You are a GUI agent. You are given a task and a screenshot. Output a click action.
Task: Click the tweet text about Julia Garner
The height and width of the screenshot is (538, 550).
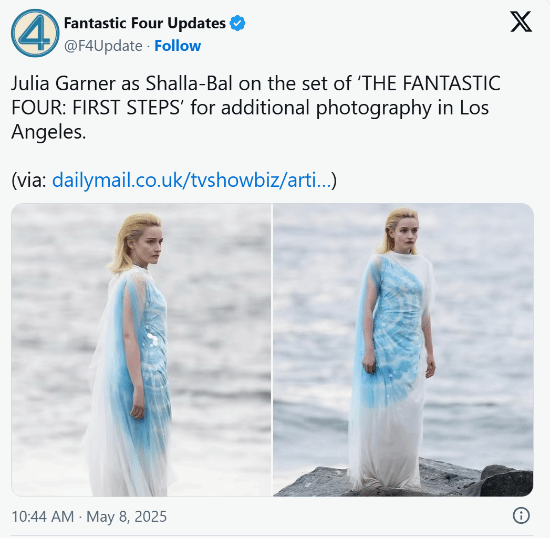(x=256, y=108)
